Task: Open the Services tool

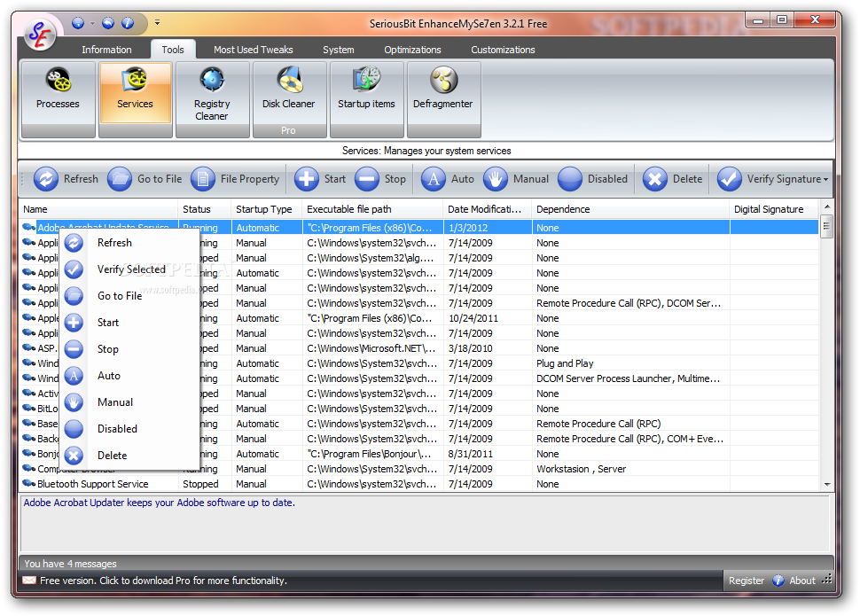Action: coord(135,98)
